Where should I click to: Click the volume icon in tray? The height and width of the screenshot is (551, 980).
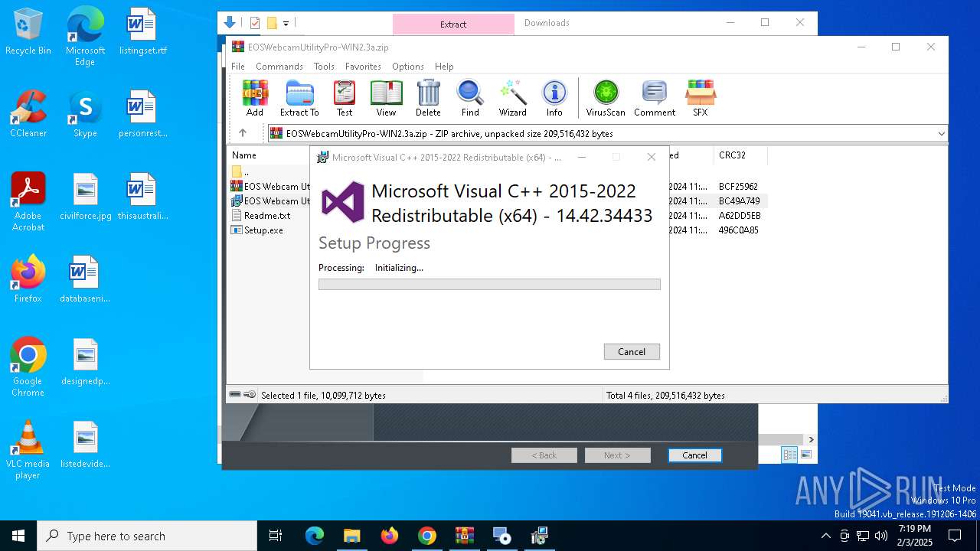click(x=881, y=536)
